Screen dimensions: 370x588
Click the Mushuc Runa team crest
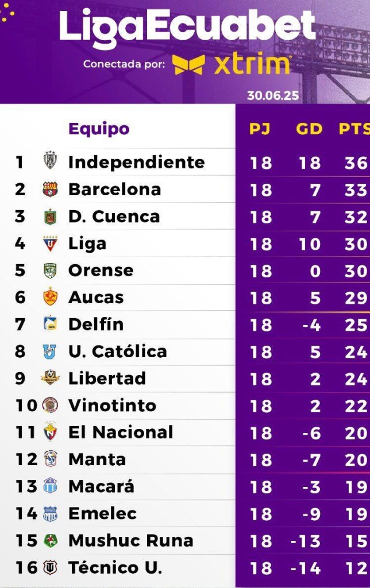(50, 540)
